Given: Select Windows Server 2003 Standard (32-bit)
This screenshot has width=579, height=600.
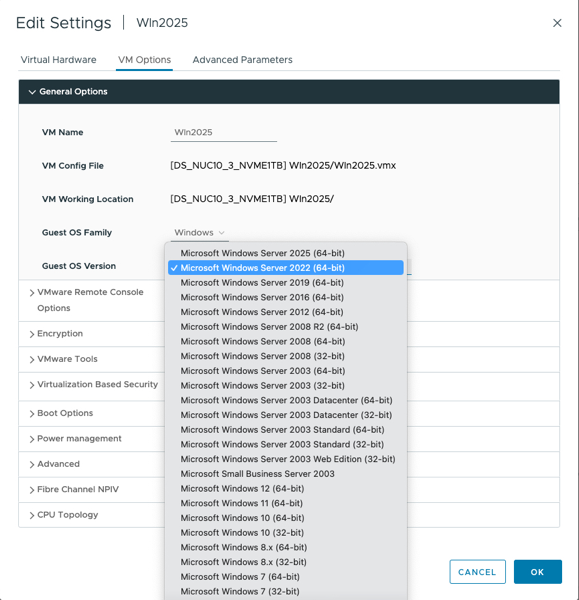Looking at the screenshot, I should [x=285, y=444].
